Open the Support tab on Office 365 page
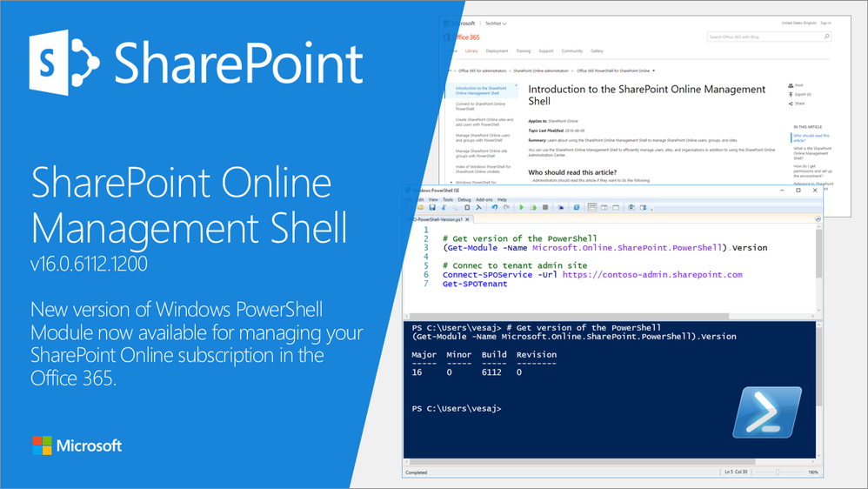 point(546,51)
